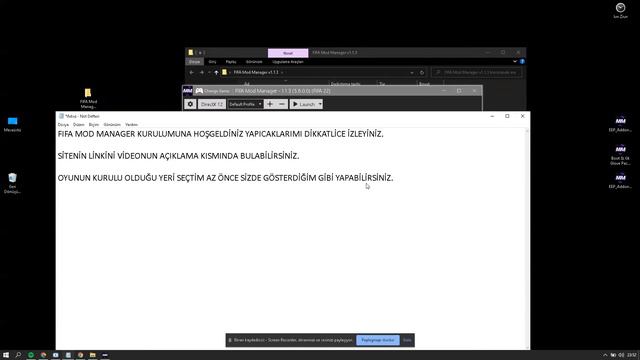The width and height of the screenshot is (640, 360).
Task: Select the lowest EEP_Addon desktop mod file
Action: pyautogui.click(x=620, y=181)
